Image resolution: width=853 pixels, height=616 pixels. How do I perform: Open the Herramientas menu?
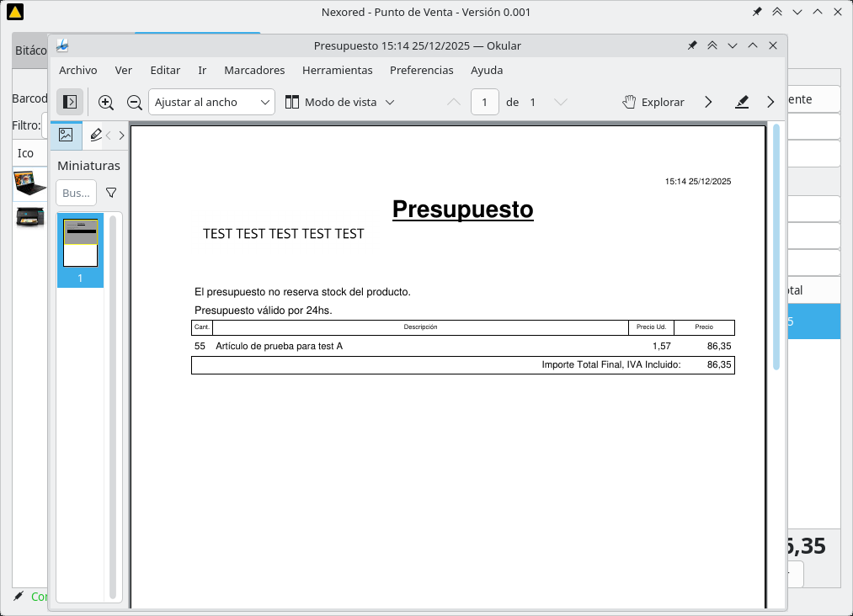[x=337, y=70]
